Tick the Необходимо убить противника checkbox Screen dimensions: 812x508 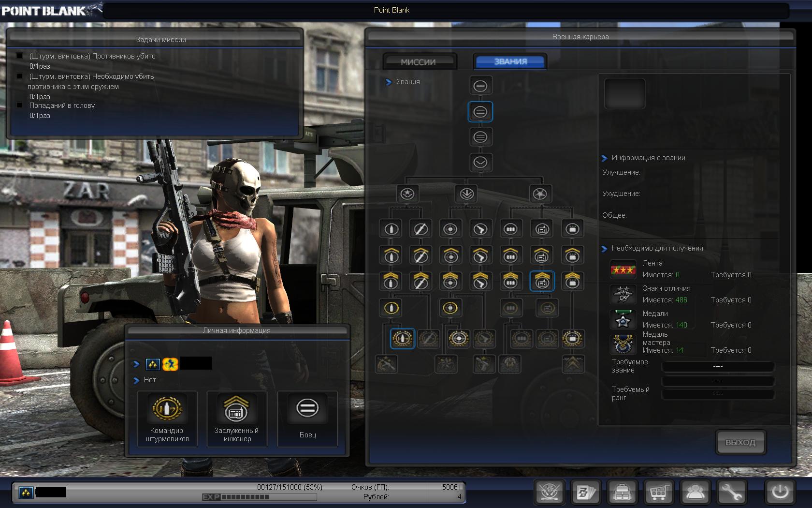(x=20, y=76)
